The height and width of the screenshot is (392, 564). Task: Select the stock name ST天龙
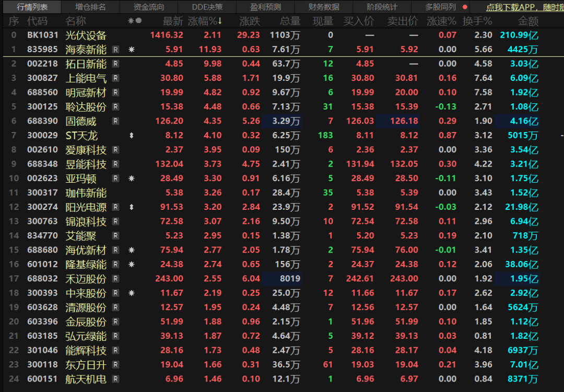(81, 136)
